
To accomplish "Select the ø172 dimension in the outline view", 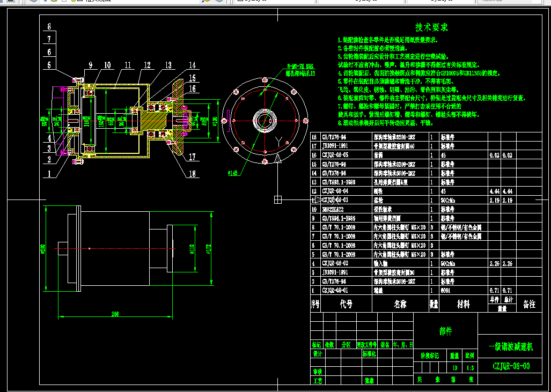I will point(210,249).
